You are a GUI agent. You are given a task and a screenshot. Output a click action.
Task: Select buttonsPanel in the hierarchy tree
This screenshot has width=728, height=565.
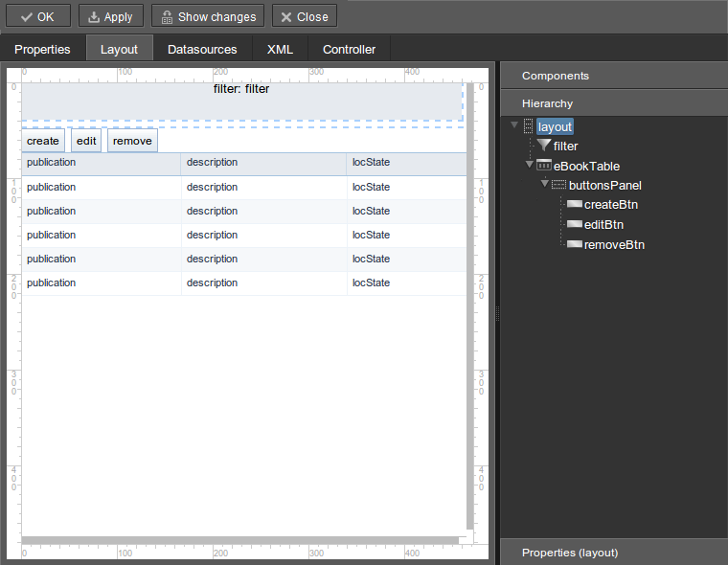click(605, 185)
